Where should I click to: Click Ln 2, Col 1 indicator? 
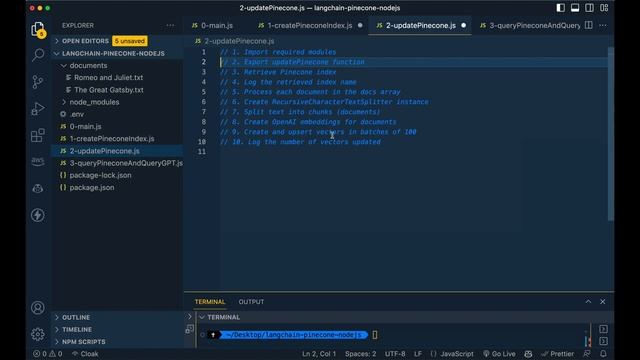coord(319,354)
